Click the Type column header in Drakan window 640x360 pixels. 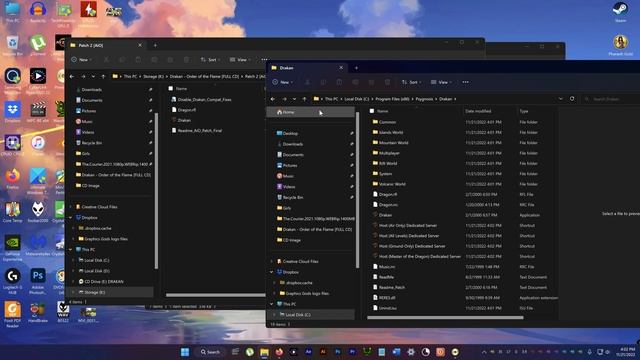524,111
